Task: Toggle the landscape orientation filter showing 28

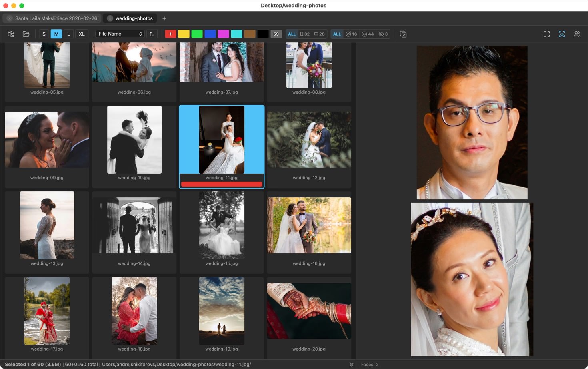Action: pos(319,34)
